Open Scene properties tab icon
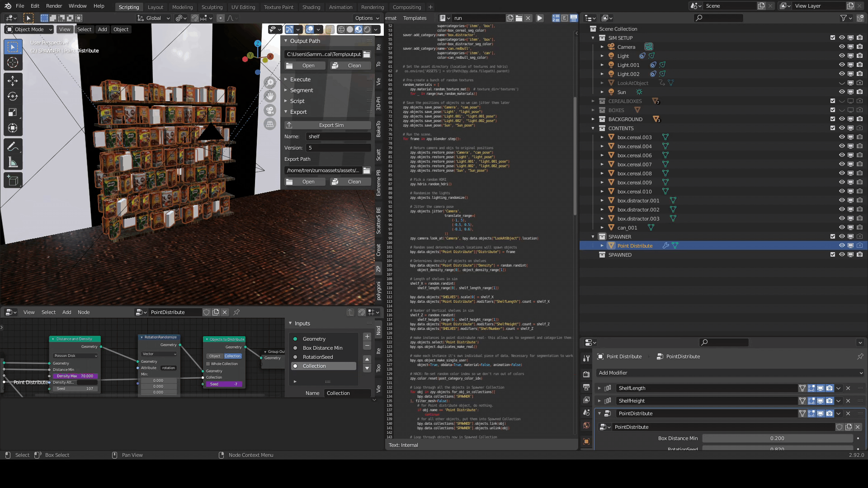The image size is (868, 488). pos(586,413)
